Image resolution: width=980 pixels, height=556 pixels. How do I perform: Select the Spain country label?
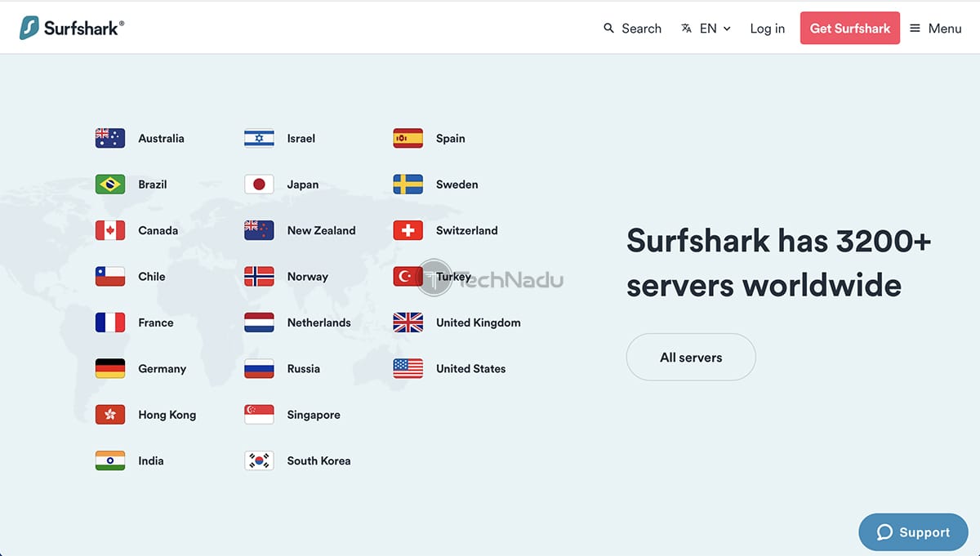[450, 139]
